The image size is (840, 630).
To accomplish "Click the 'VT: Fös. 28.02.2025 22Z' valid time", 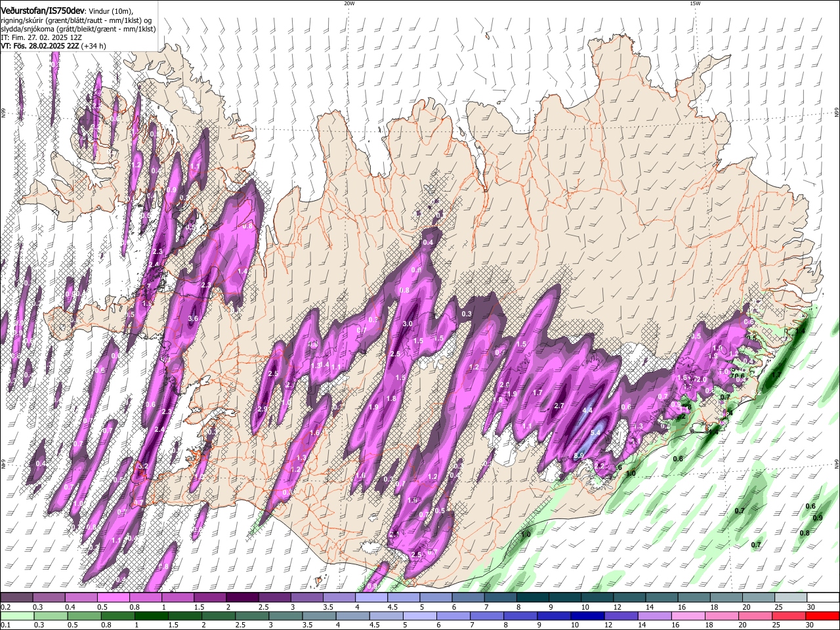I will tap(40, 47).
